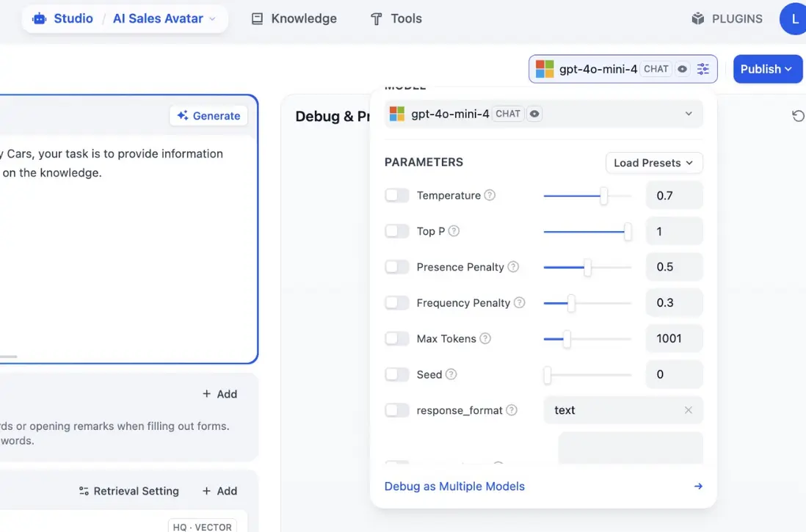Image resolution: width=806 pixels, height=532 pixels.
Task: Click the Seed slider handle
Action: pos(548,375)
